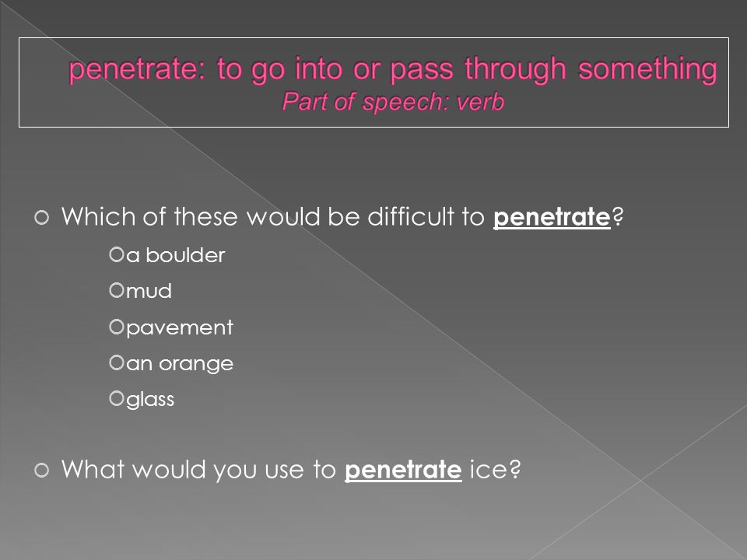The width and height of the screenshot is (747, 560).
Task: Click the bullet before 'What would you use' question
Action: point(42,470)
